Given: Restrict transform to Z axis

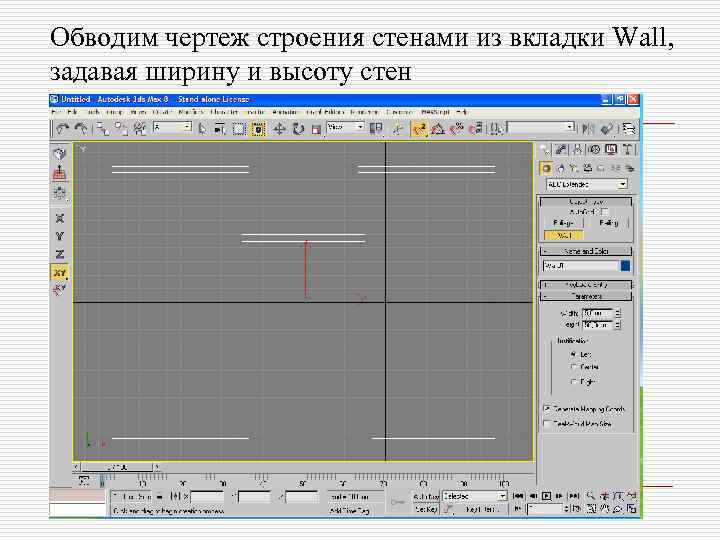Looking at the screenshot, I should coord(60,254).
